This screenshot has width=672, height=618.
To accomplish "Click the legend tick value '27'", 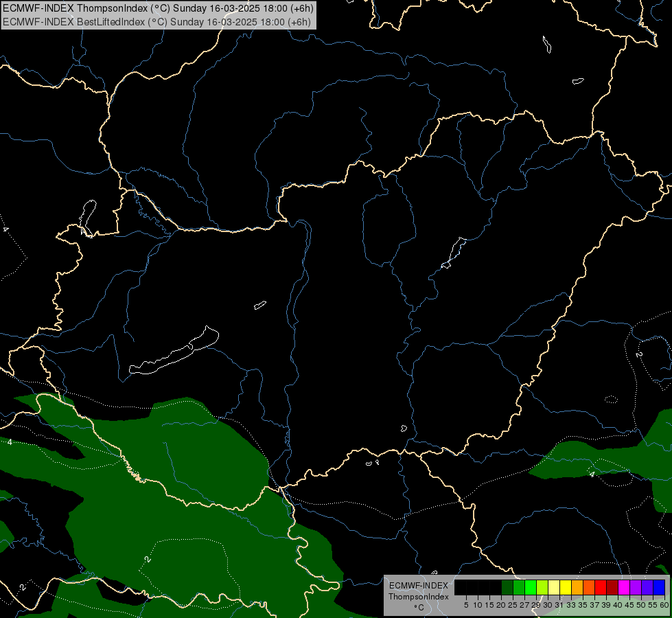I will pos(524,605).
